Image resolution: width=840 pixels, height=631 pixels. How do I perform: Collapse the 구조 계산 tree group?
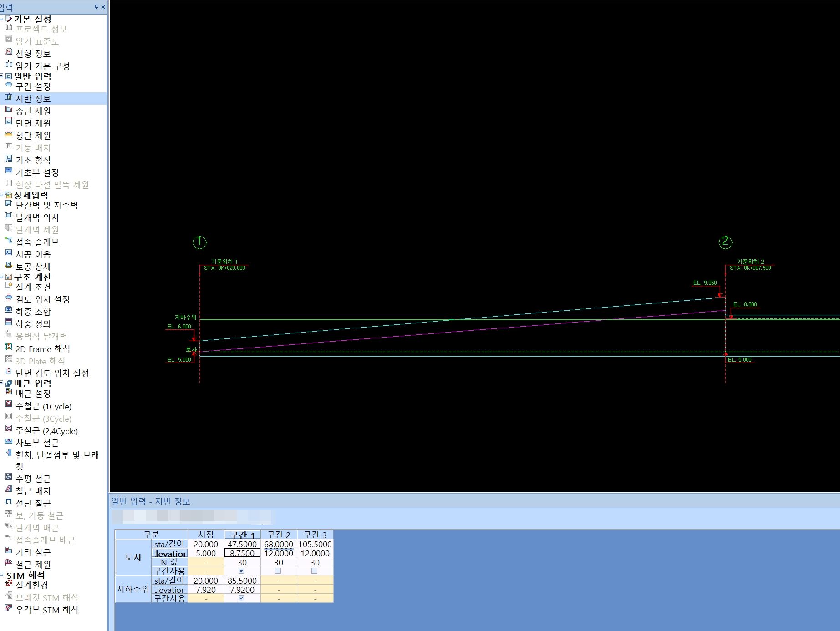(2, 277)
